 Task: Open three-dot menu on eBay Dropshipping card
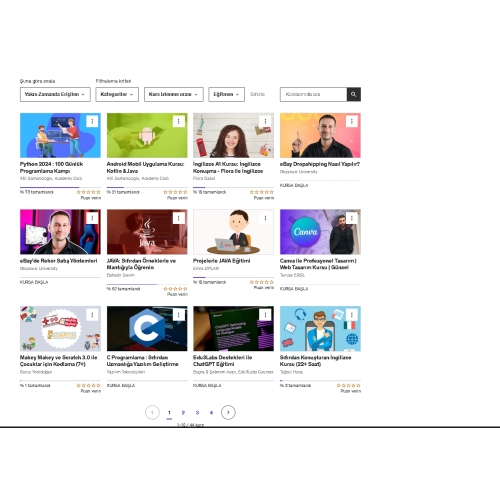tap(352, 121)
